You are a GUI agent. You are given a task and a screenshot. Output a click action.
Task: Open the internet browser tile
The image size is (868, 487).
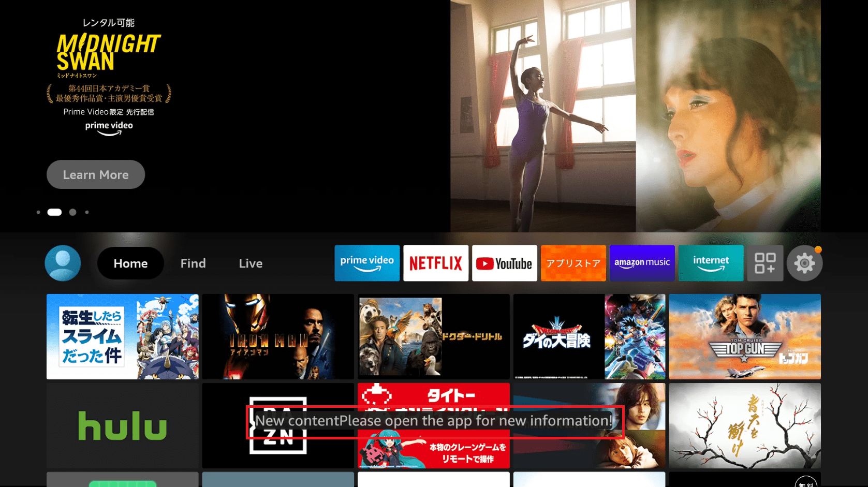(711, 263)
